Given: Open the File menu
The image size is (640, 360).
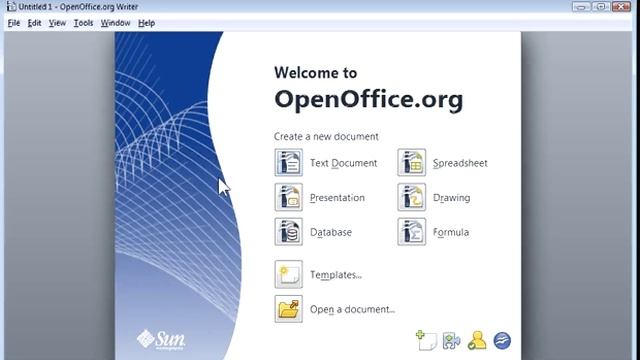Looking at the screenshot, I should pos(13,23).
